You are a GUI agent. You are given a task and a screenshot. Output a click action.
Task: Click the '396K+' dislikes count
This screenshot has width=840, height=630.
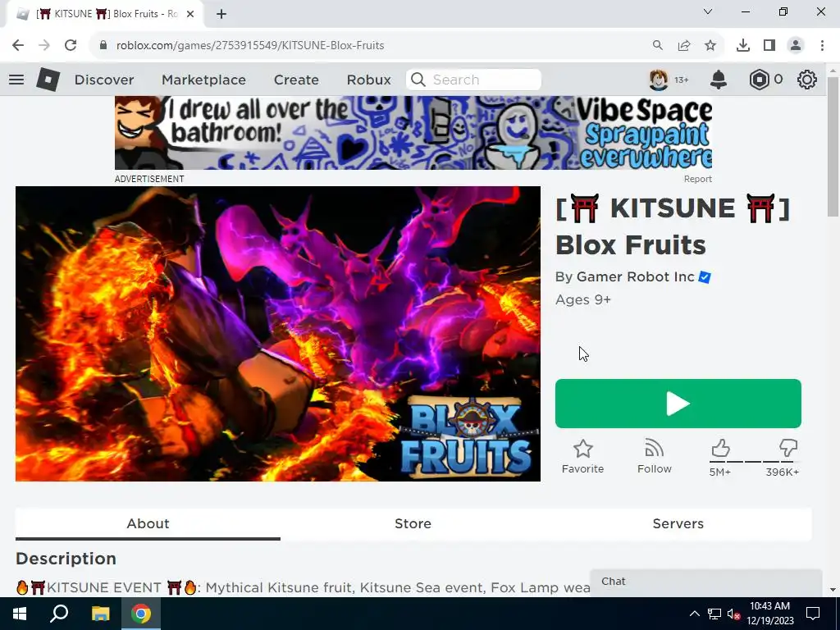tap(782, 472)
